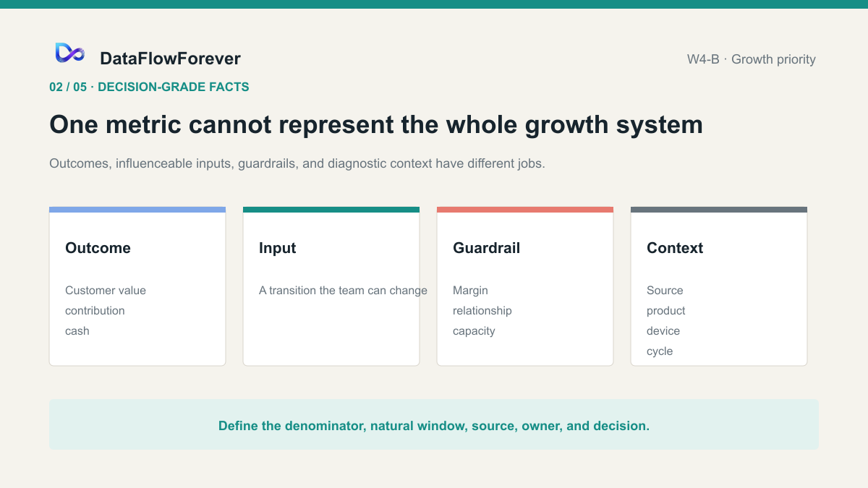Click the 'Define the denominator' callout text
Viewport: 868px width, 488px height.
[434, 426]
